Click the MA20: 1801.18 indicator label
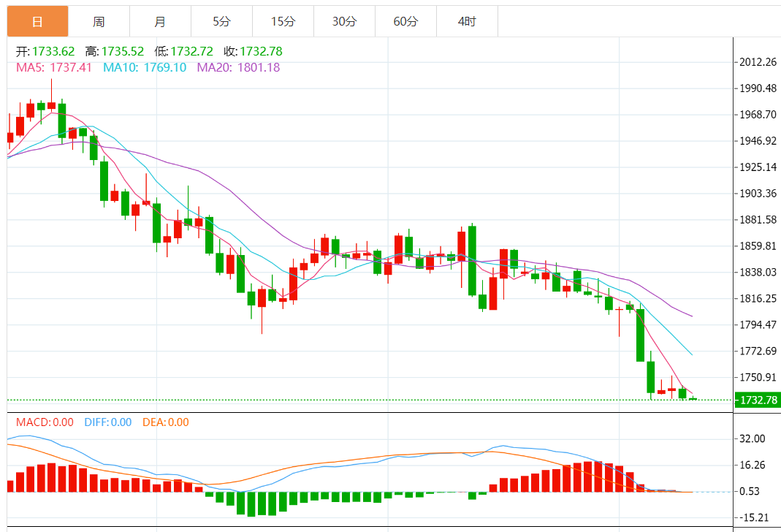 [x=238, y=67]
